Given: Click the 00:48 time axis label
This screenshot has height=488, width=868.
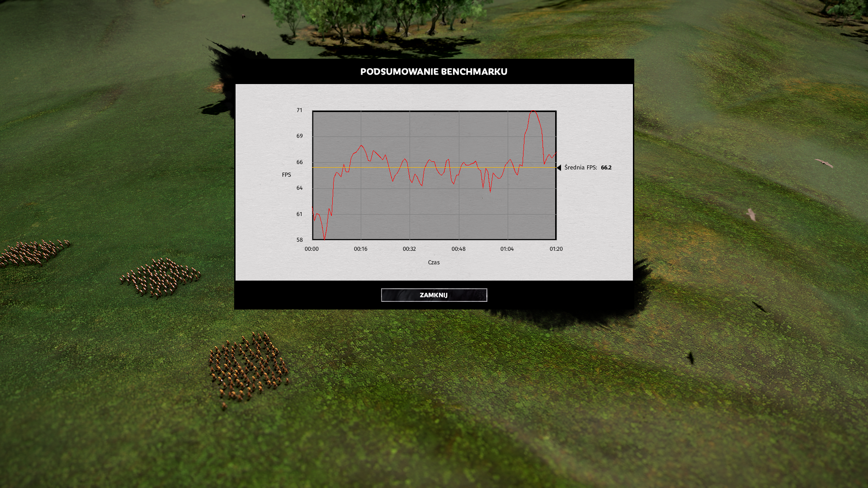Looking at the screenshot, I should click(458, 249).
